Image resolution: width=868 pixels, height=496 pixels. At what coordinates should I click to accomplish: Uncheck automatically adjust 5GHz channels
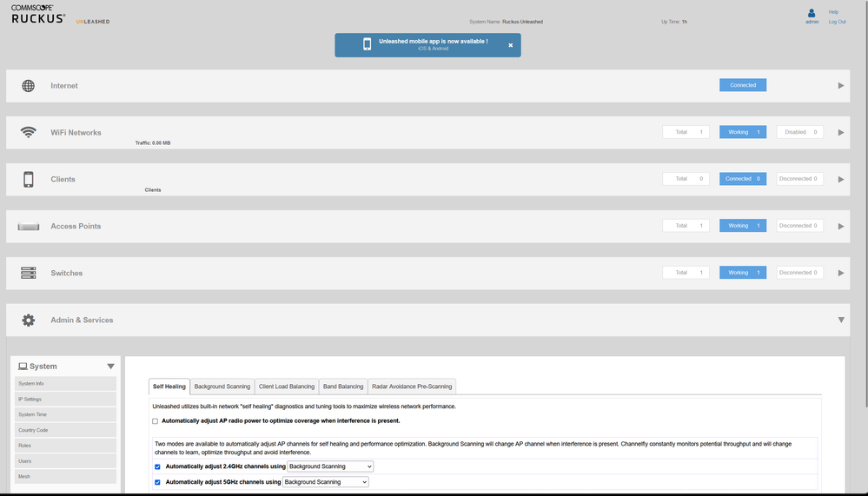[157, 482]
